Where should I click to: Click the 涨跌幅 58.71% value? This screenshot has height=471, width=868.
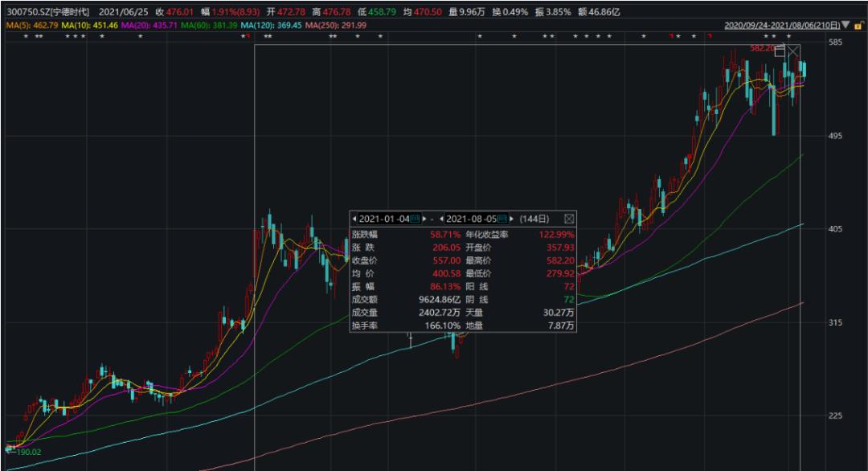tap(445, 235)
